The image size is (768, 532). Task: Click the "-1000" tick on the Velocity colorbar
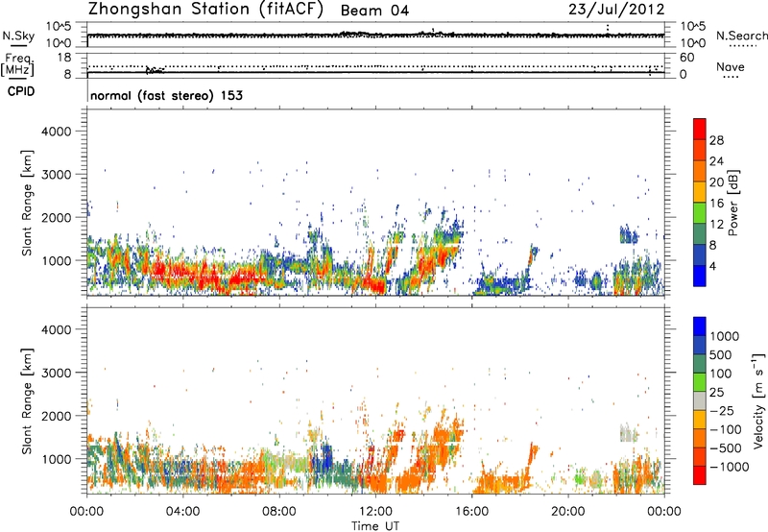(x=730, y=467)
